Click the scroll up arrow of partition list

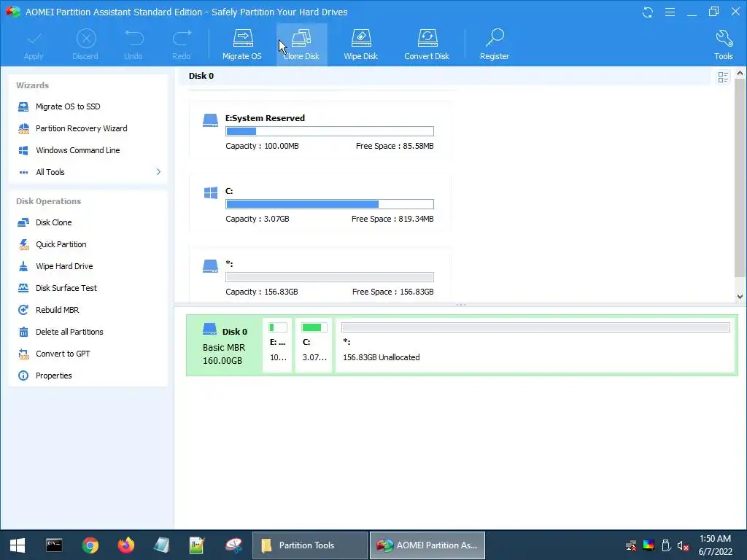click(740, 74)
